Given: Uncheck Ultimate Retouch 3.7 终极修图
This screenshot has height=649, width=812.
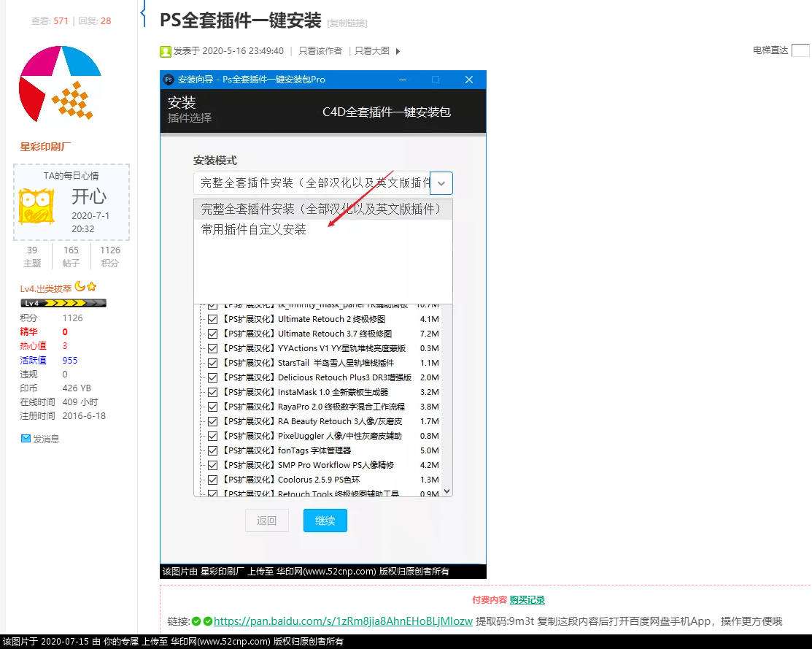Looking at the screenshot, I should point(212,334).
